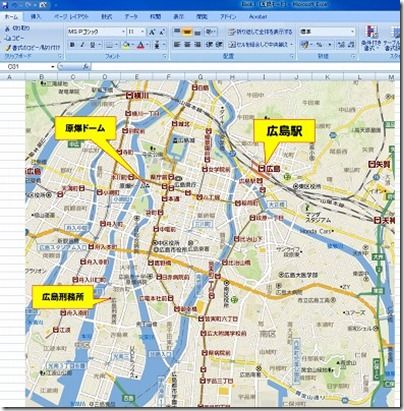Viewport: 404px width, 411px height.
Task: Activate the 書式のコピー/貼り付け format painter
Action: click(x=33, y=48)
